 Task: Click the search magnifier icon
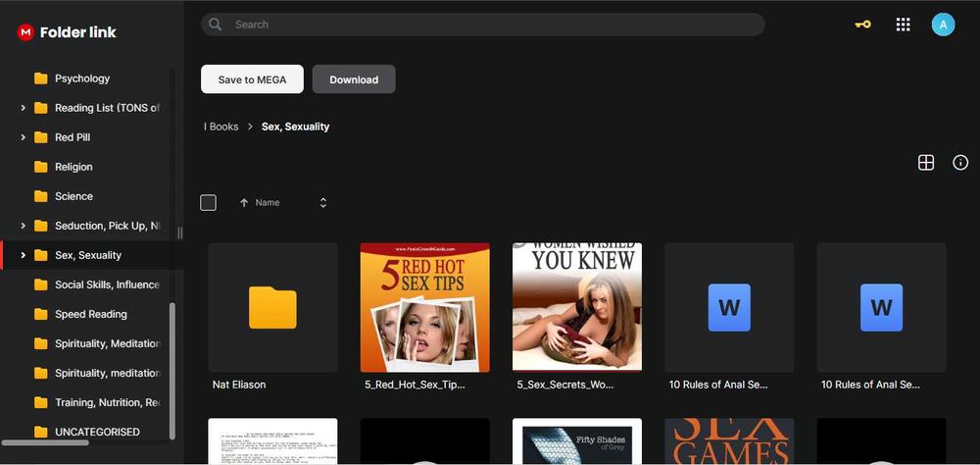(216, 25)
